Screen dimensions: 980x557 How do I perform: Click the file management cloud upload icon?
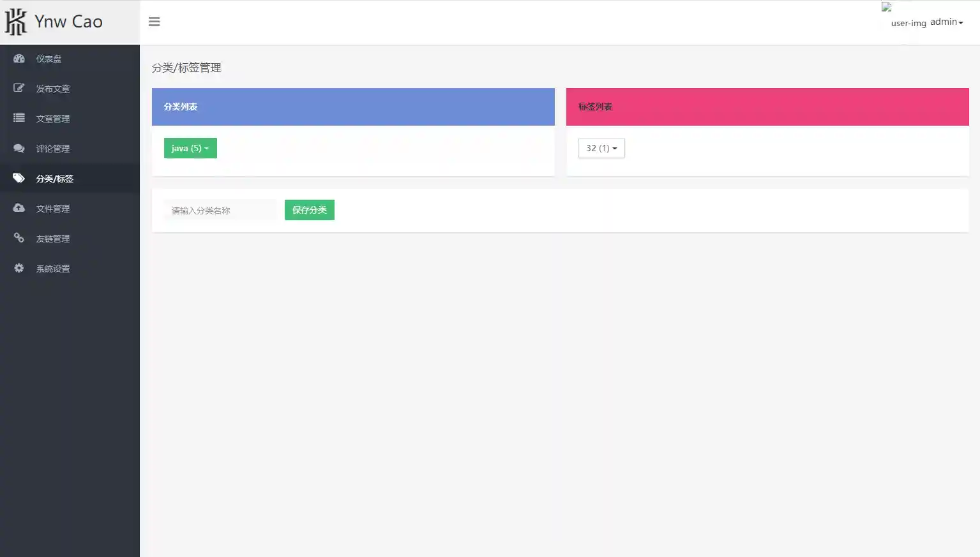[x=19, y=208]
